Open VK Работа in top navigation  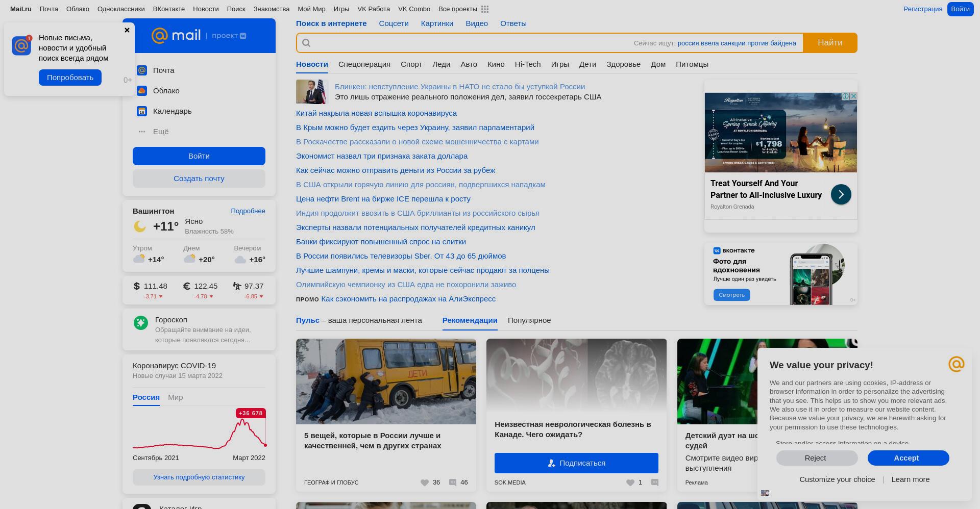374,9
